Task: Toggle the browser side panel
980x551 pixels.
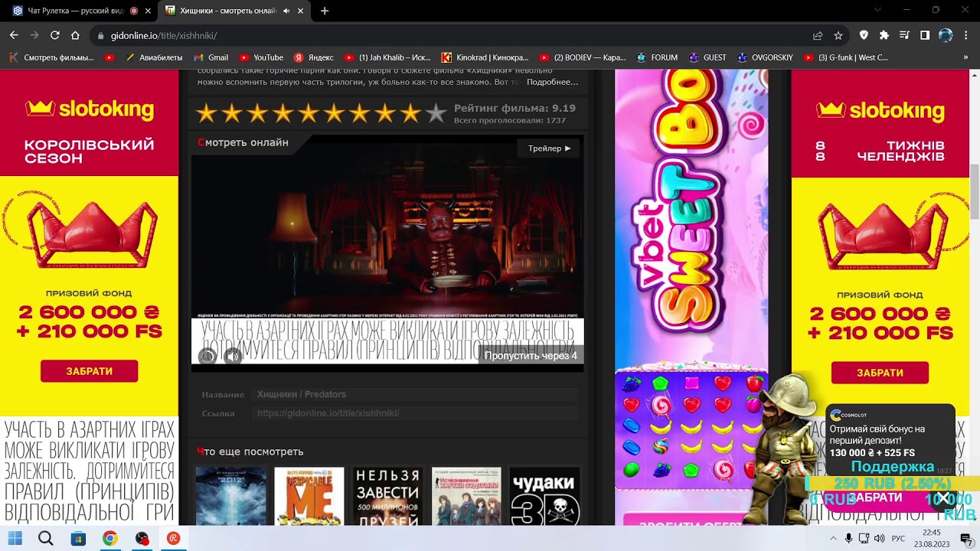Action: 925,35
